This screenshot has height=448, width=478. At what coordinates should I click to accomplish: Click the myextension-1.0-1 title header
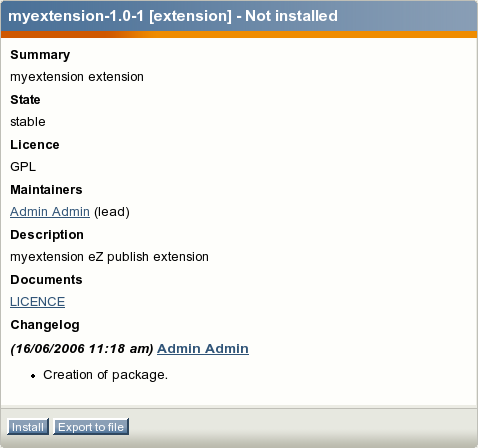pos(173,16)
